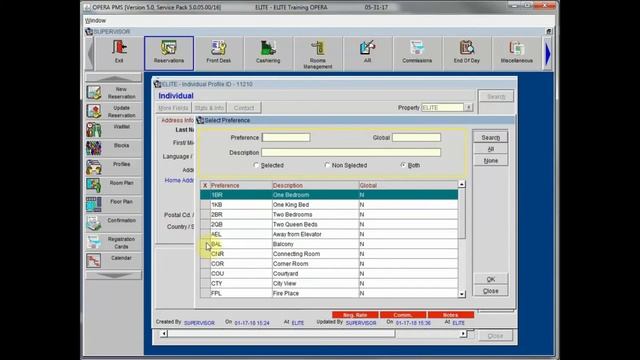Viewport: 640px width, 360px height.
Task: Click the All button
Action: click(491, 149)
